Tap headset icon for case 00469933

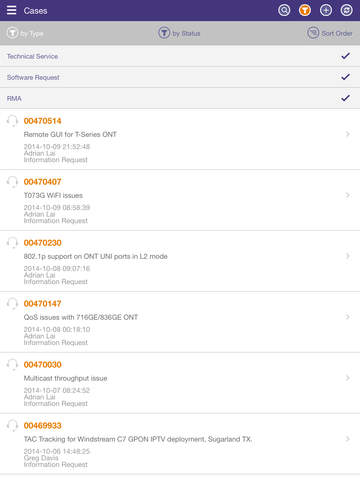click(12, 426)
